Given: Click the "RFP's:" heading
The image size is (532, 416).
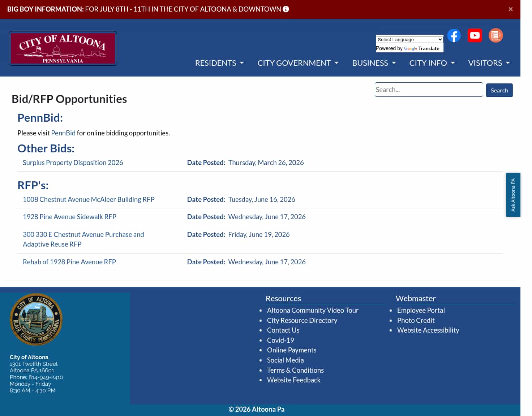Looking at the screenshot, I should [x=33, y=185].
